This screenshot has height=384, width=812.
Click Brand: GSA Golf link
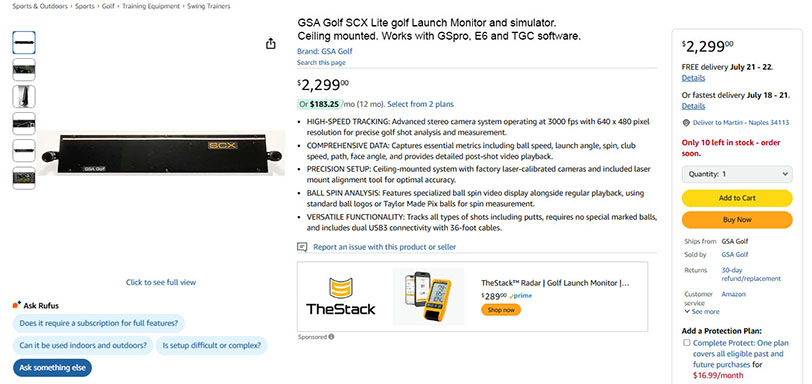pos(325,51)
